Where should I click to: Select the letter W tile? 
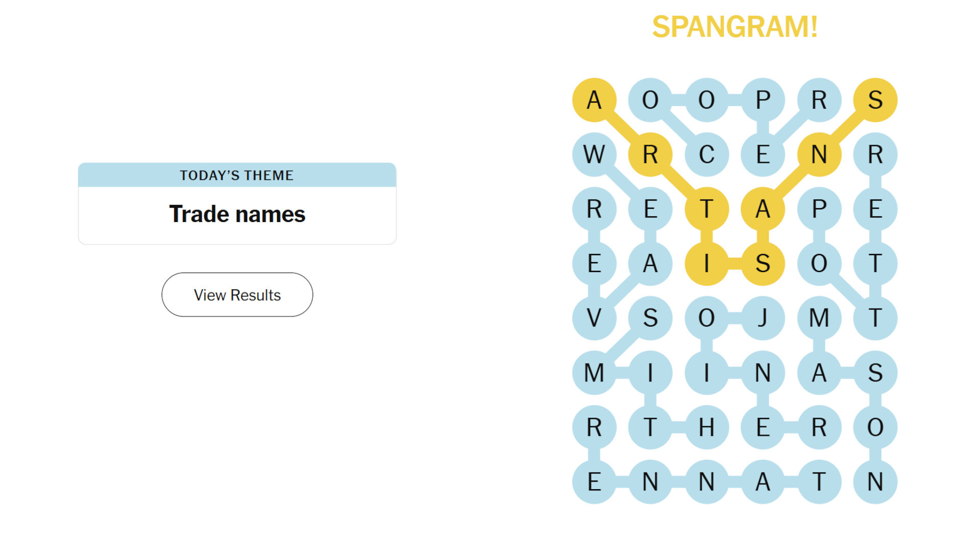(594, 155)
